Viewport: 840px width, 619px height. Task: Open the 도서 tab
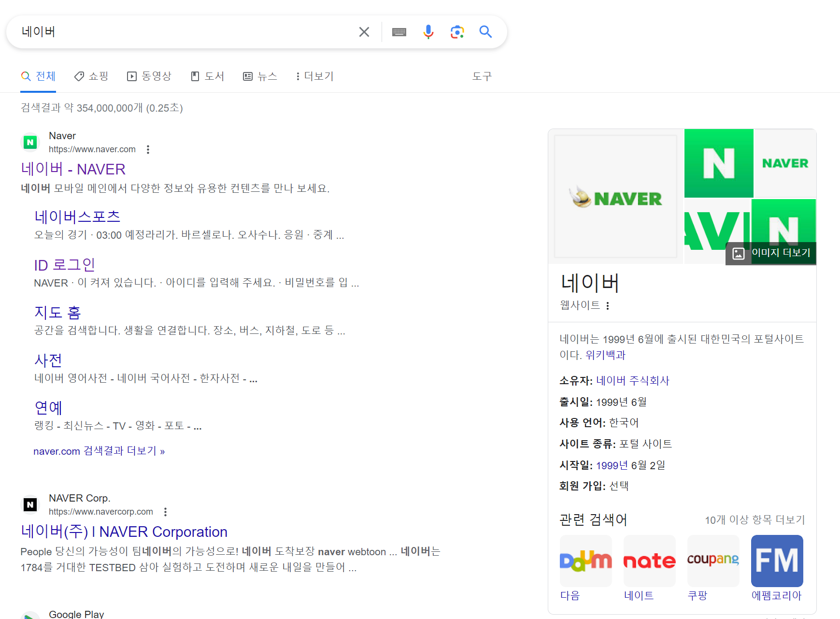pos(207,76)
